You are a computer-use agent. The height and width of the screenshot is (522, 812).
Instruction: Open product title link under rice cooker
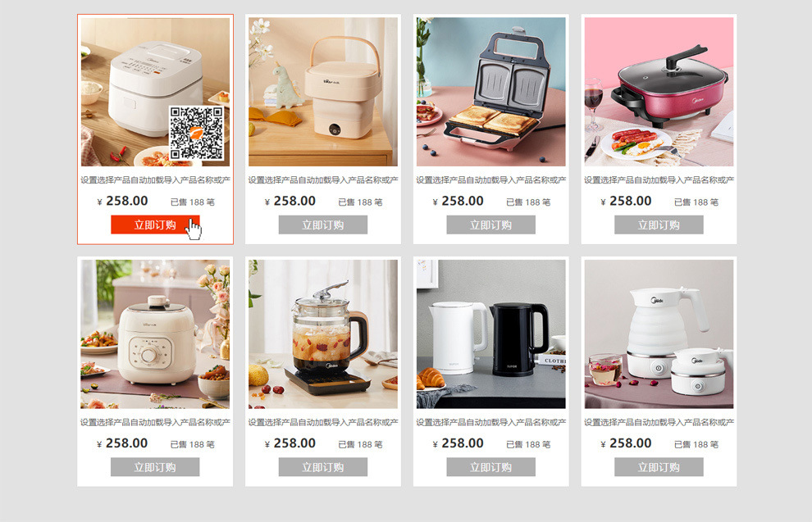[155, 180]
